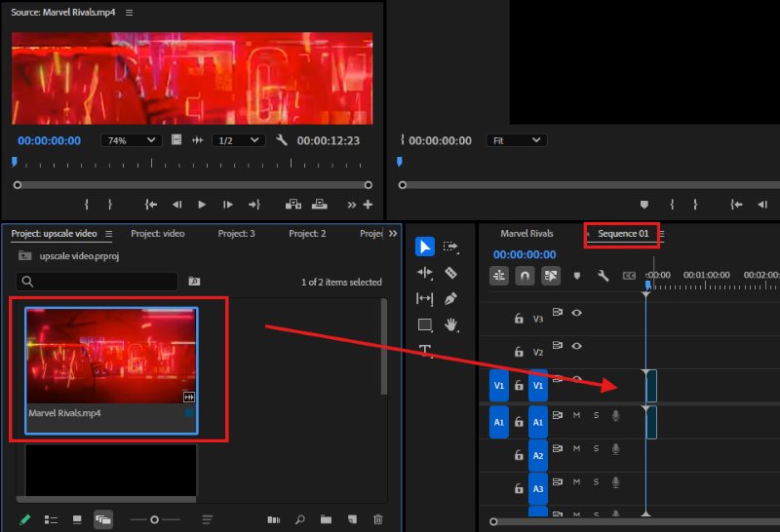Toggle Linked Selection in timeline
The height and width of the screenshot is (532, 780).
coord(551,276)
